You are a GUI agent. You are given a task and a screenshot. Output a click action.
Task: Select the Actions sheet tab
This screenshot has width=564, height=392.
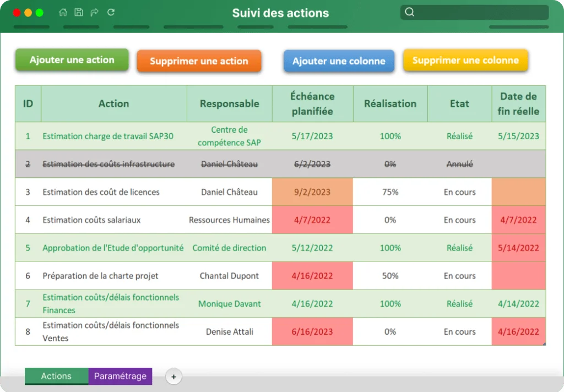[57, 376]
